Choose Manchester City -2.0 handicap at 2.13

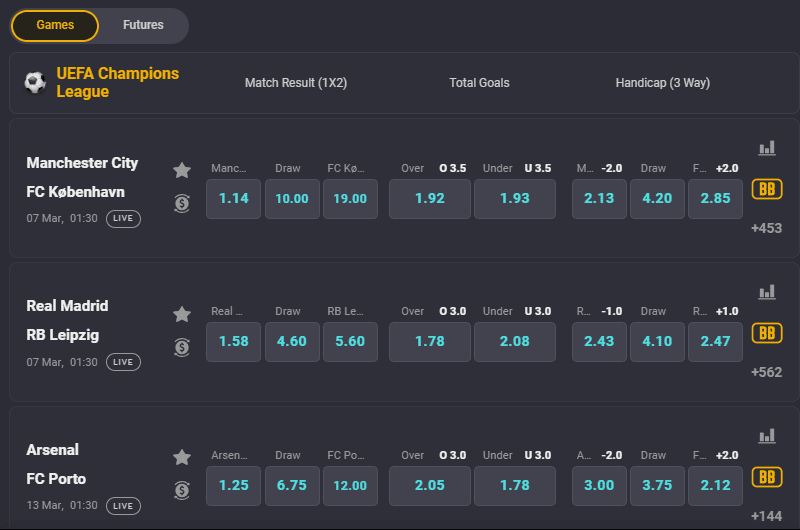[599, 198]
